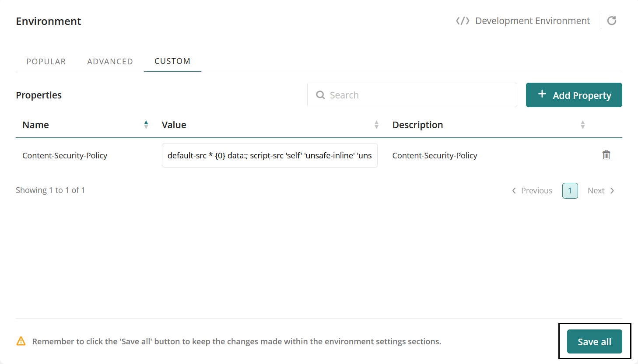The width and height of the screenshot is (638, 364).
Task: Click the Content-Security-Policy name cell
Action: point(65,156)
